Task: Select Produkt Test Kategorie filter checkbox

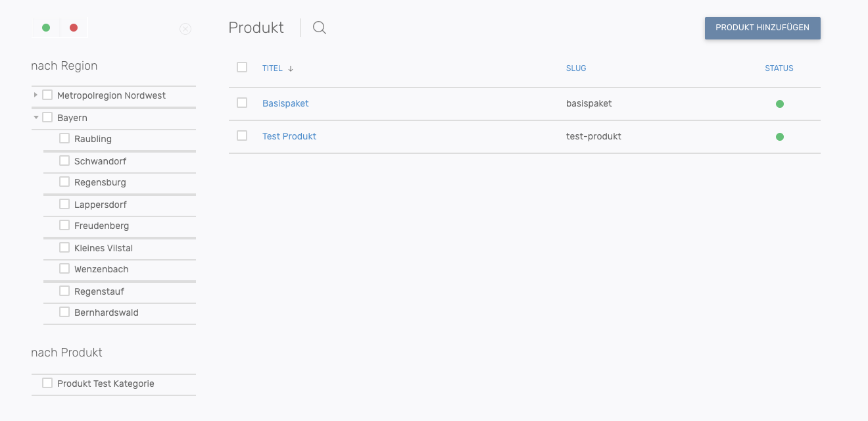Action: 47,383
